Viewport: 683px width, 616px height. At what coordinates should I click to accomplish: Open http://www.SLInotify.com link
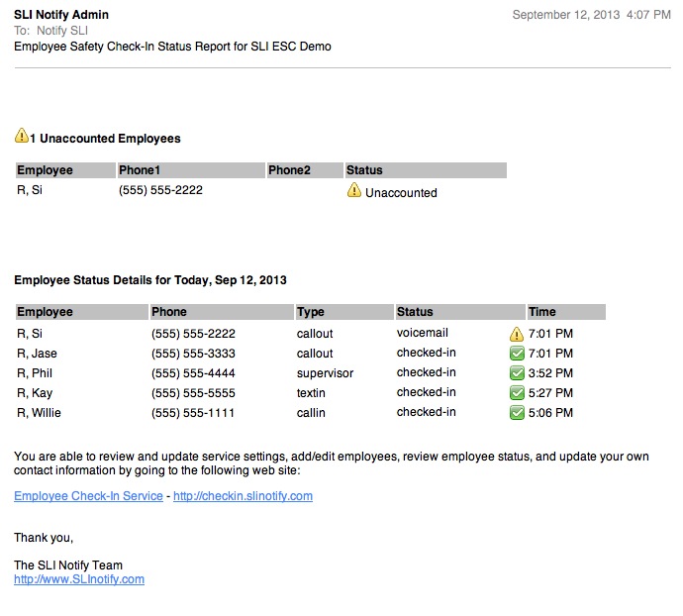tap(79, 579)
